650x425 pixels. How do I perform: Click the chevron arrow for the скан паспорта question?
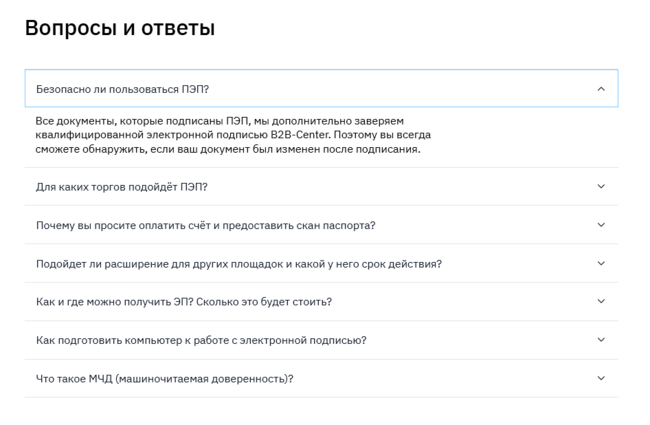[x=601, y=225]
